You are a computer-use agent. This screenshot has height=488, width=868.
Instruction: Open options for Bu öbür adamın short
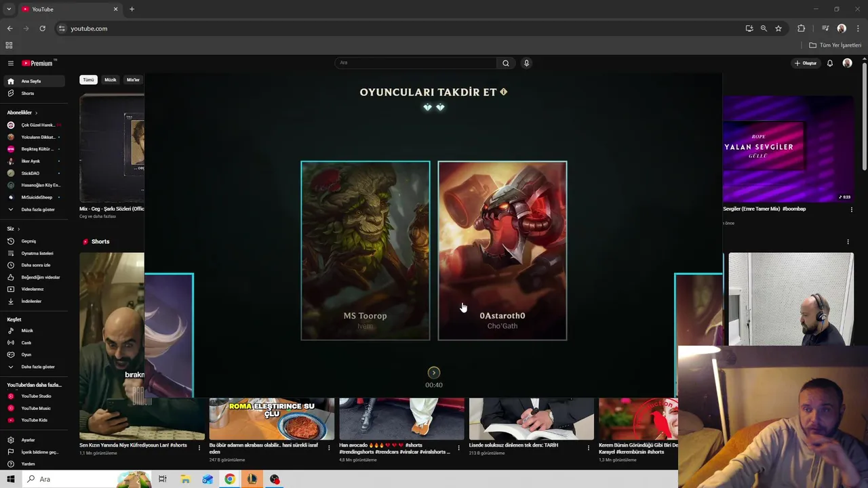pos(329,448)
